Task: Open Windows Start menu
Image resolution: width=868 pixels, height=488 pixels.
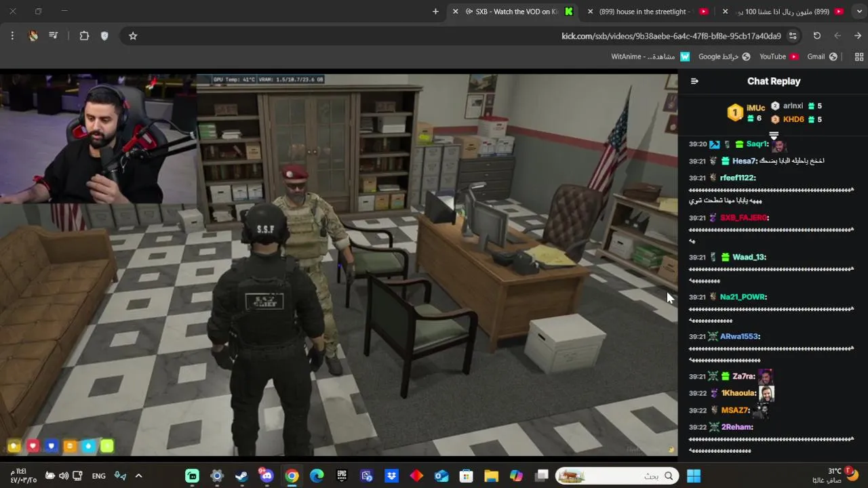Action: pos(694,476)
